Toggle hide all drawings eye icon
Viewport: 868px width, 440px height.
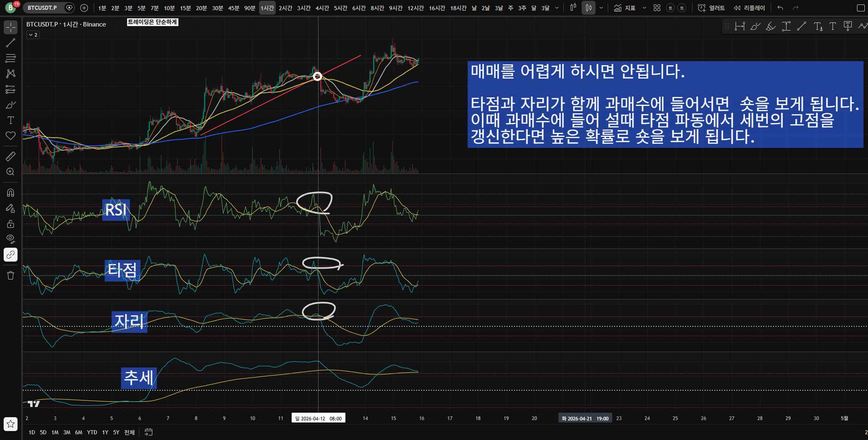tap(10, 239)
